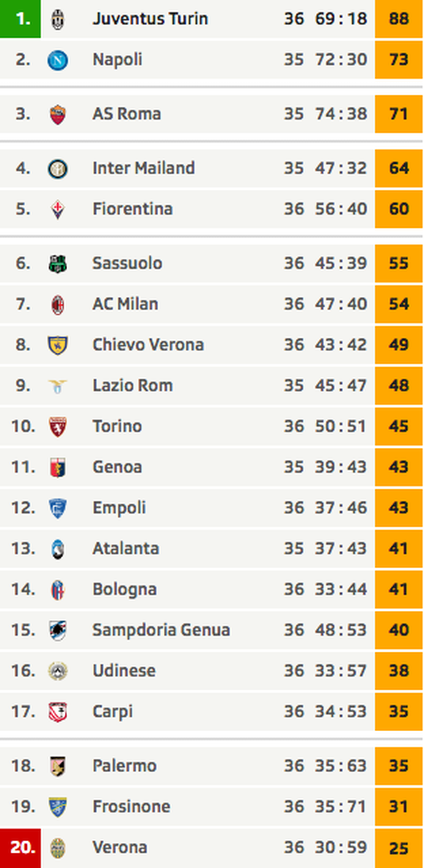The image size is (424, 868).
Task: Select the Torino bull crest
Action: [58, 426]
